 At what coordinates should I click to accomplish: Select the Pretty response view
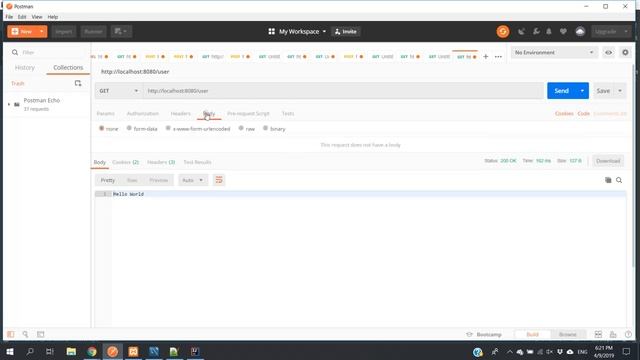[x=108, y=180]
